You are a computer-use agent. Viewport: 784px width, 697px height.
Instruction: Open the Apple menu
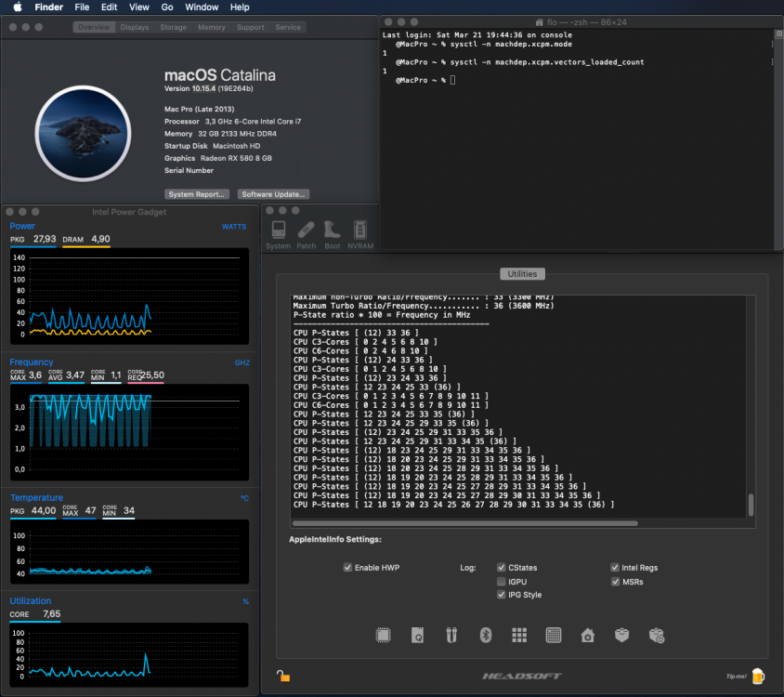point(18,7)
